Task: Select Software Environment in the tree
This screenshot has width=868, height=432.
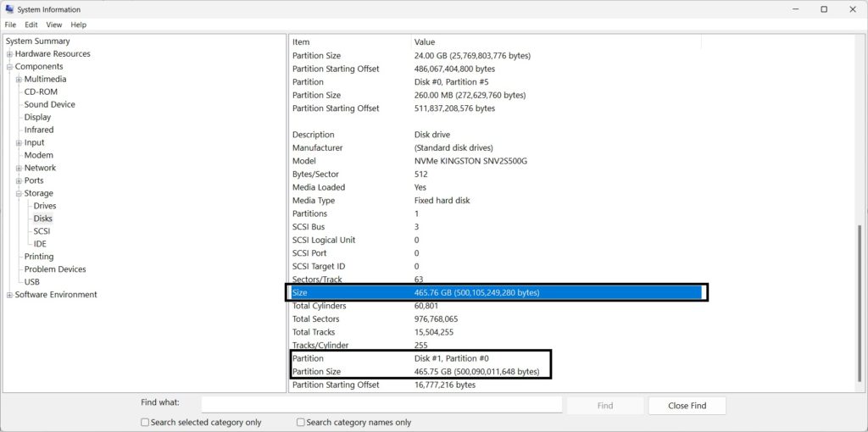Action: tap(56, 296)
